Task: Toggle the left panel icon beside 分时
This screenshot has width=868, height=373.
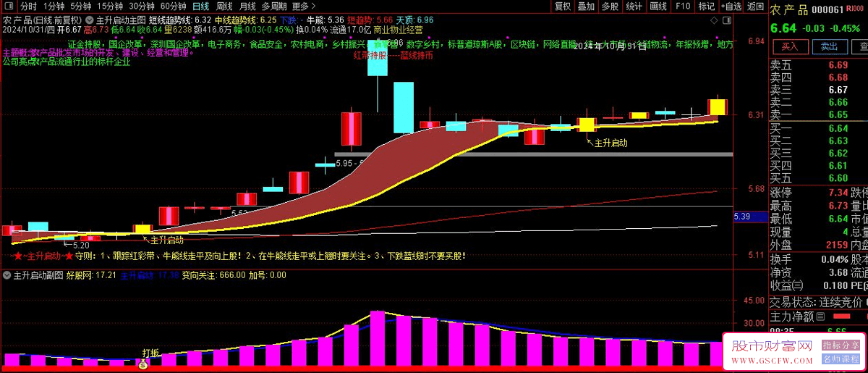Action: pos(7,7)
